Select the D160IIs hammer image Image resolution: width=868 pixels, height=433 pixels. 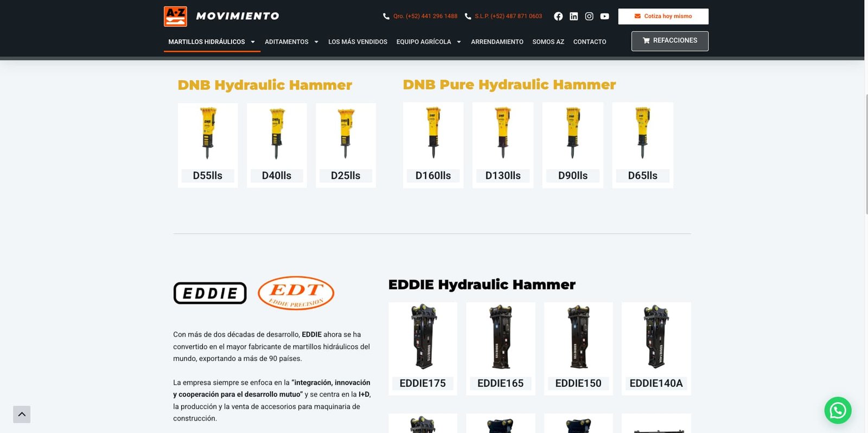click(x=433, y=133)
